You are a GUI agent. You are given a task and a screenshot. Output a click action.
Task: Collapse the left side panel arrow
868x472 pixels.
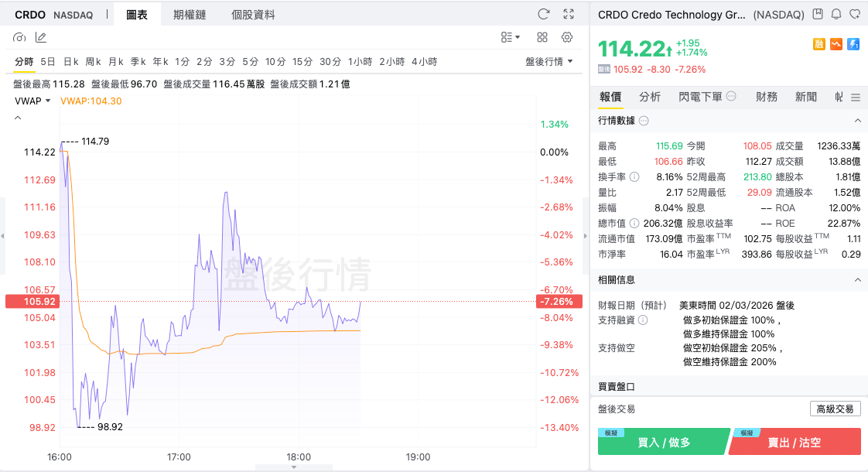[x=3, y=236]
